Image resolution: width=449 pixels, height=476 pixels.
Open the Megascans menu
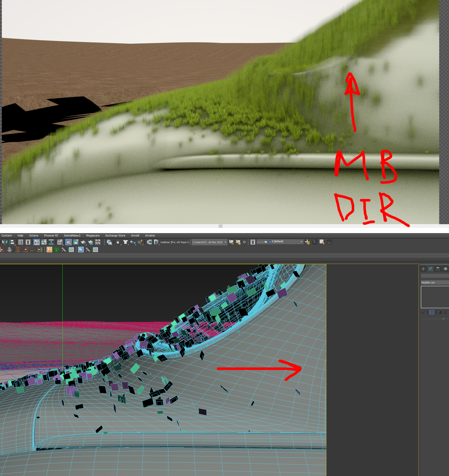point(93,236)
